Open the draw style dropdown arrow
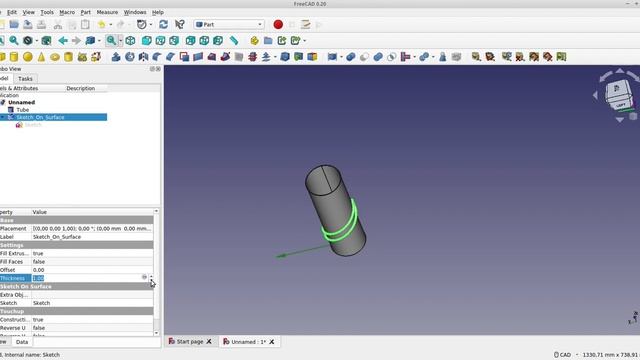Viewport: 640px width, 360px height. pos(37,40)
